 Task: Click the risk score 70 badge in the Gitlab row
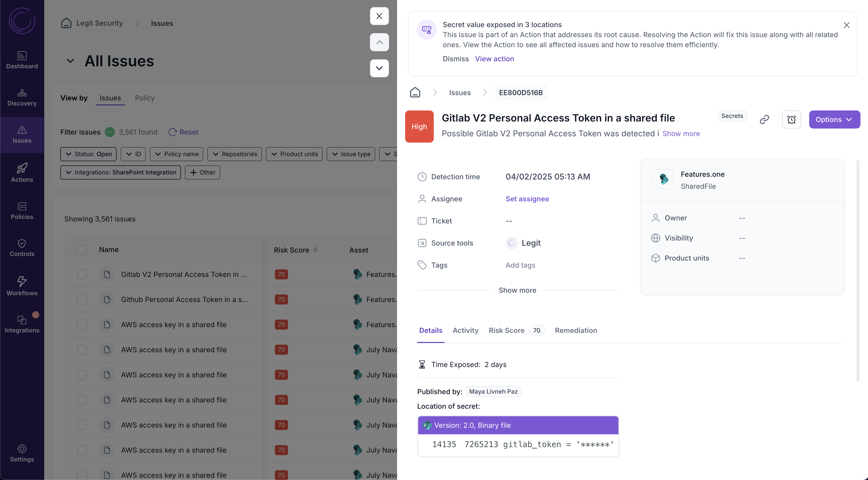[281, 274]
